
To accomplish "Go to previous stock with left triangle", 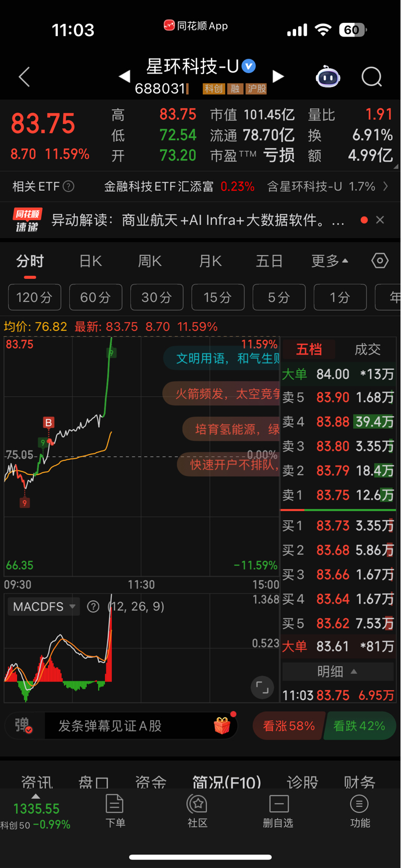I will click(x=124, y=77).
